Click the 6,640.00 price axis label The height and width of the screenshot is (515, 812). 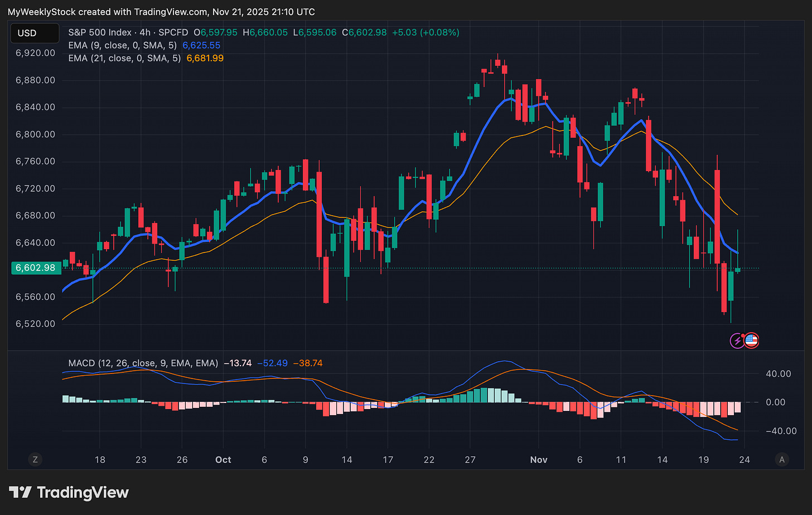[35, 242]
